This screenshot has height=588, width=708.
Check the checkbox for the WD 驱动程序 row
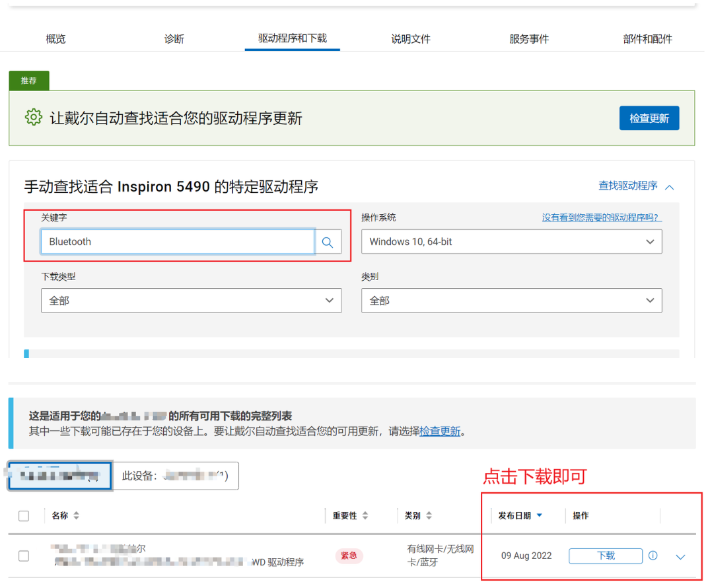(x=24, y=556)
